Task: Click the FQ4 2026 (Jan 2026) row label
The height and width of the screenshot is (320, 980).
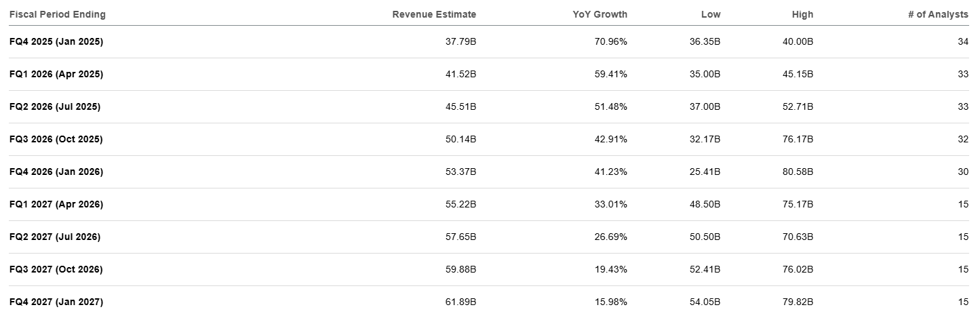Action: tap(56, 172)
